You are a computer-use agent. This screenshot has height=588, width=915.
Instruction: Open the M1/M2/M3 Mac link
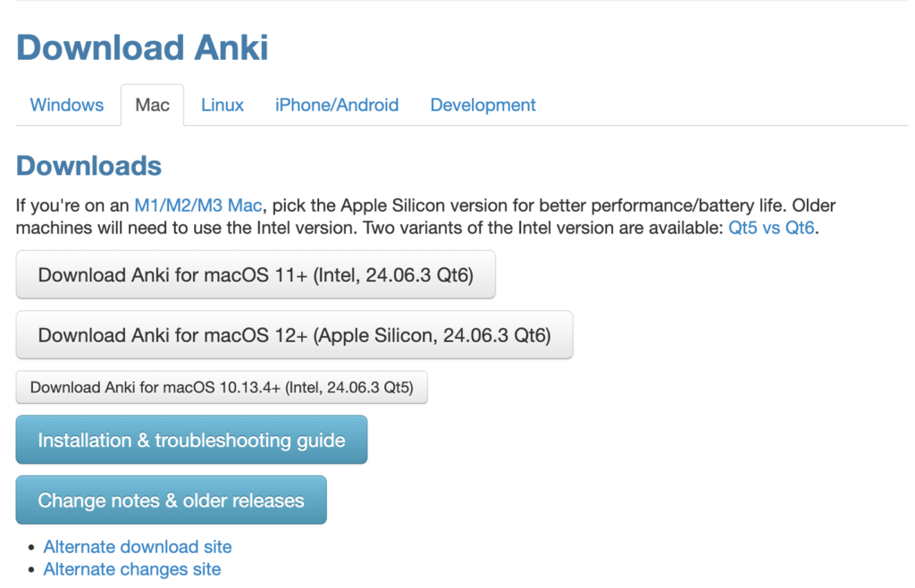[x=197, y=205]
